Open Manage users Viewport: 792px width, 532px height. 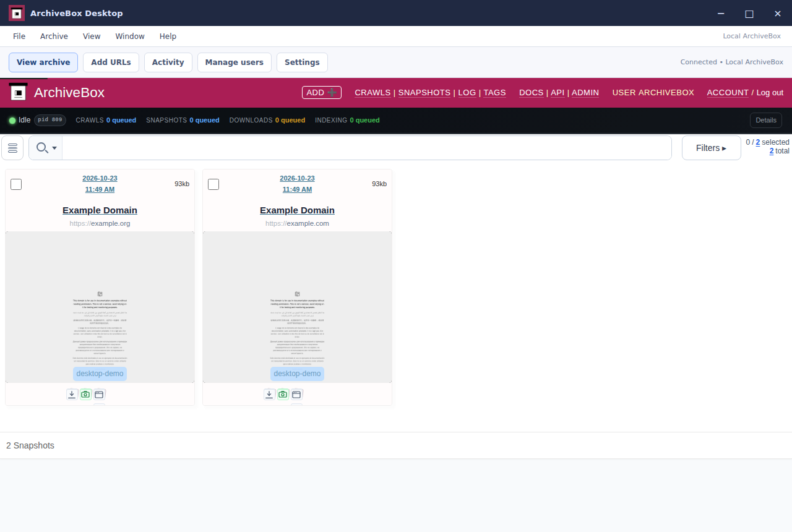[x=235, y=62]
